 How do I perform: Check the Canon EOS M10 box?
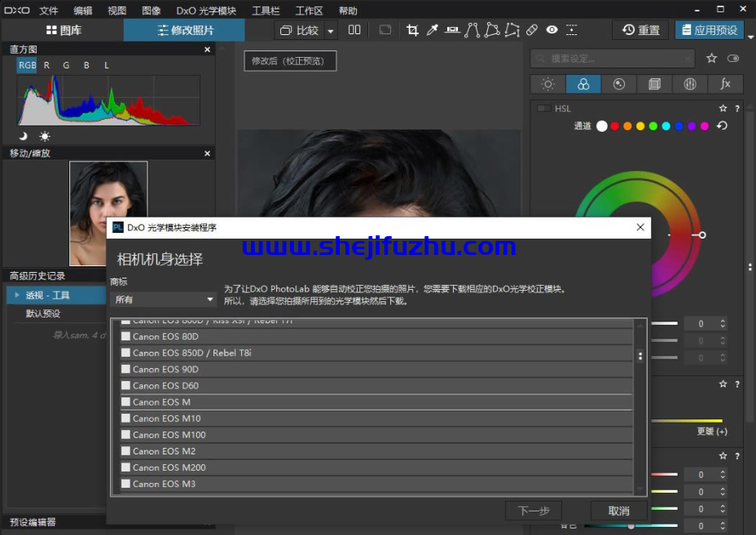click(125, 419)
